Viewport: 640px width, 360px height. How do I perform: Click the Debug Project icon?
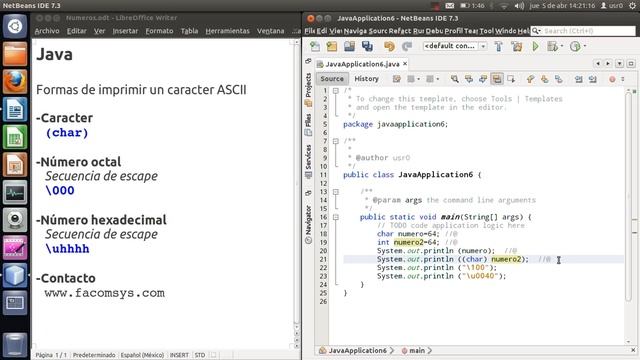552,46
